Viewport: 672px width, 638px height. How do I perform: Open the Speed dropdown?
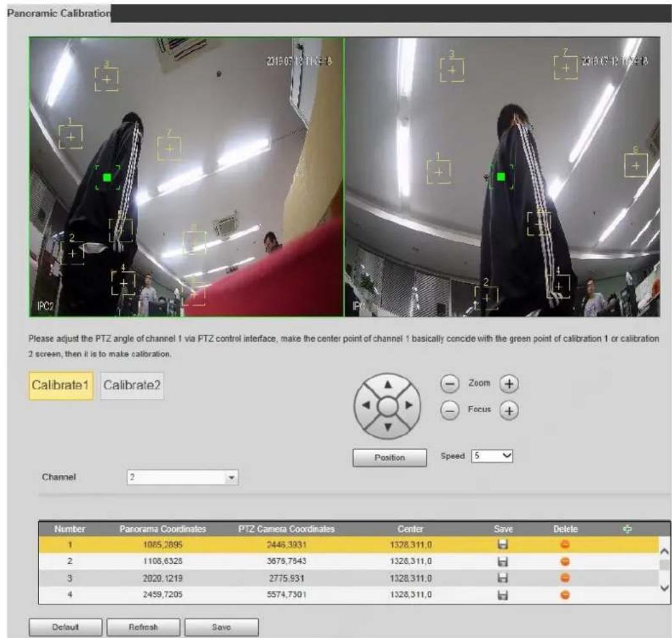pos(492,456)
